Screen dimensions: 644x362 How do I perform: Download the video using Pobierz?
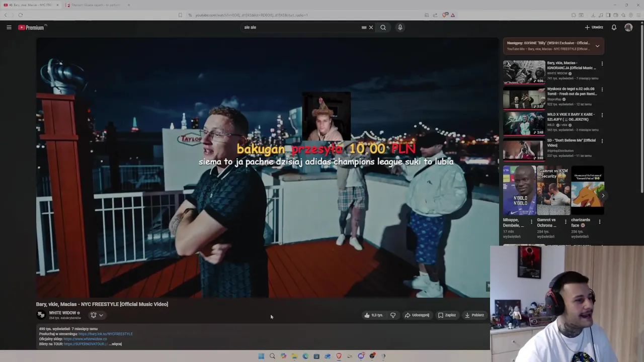pyautogui.click(x=474, y=315)
